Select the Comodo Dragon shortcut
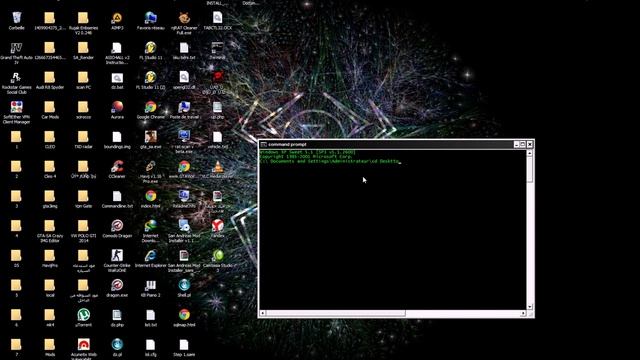The image size is (640, 360). (117, 226)
